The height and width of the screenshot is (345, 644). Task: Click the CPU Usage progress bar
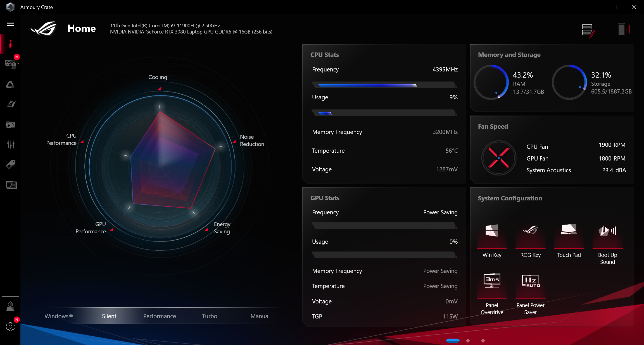384,113
